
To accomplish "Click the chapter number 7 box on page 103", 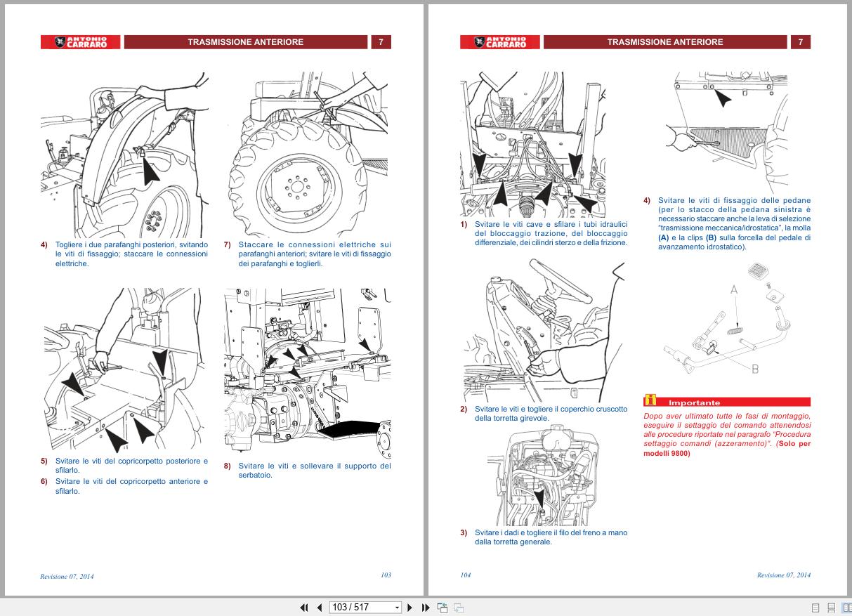I will pos(381,42).
